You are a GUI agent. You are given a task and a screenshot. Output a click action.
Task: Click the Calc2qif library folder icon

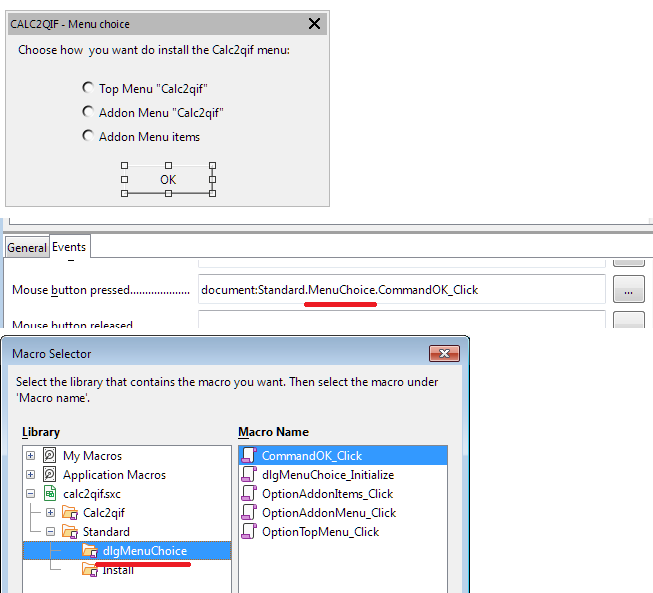point(70,513)
